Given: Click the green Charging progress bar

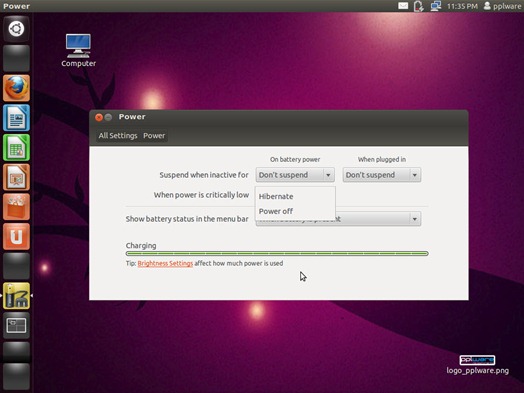Looking at the screenshot, I should click(277, 254).
